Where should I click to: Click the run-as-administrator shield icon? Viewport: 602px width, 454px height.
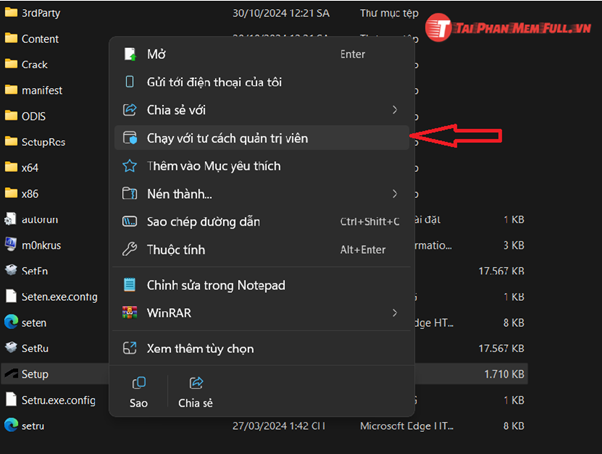(129, 138)
